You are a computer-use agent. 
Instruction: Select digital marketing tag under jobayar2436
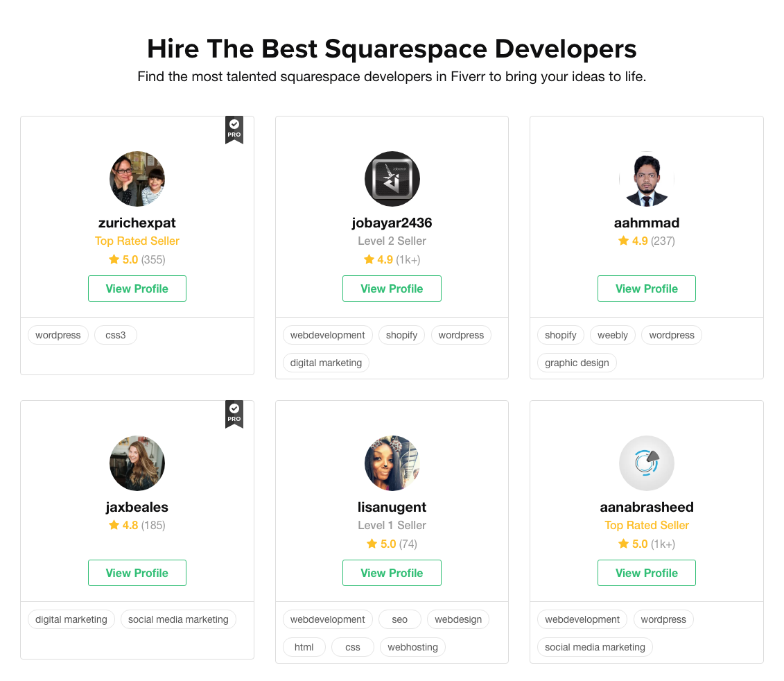click(x=326, y=363)
